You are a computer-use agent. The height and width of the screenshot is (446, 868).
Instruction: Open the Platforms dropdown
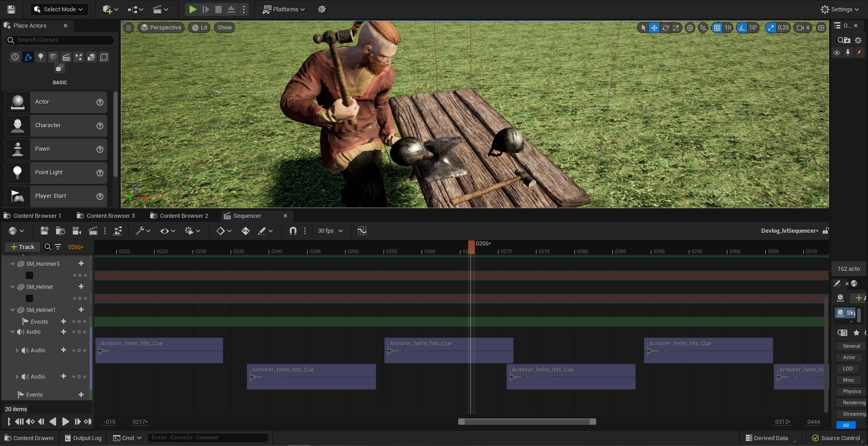tap(284, 9)
